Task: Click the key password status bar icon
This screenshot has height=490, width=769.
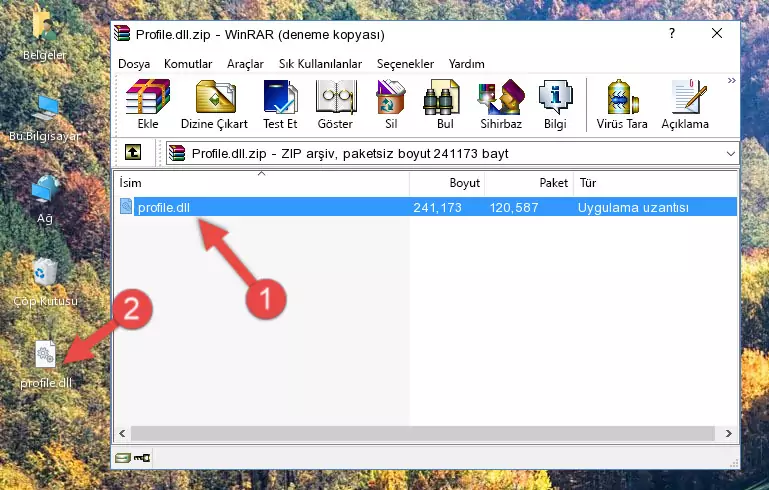Action: [x=142, y=458]
